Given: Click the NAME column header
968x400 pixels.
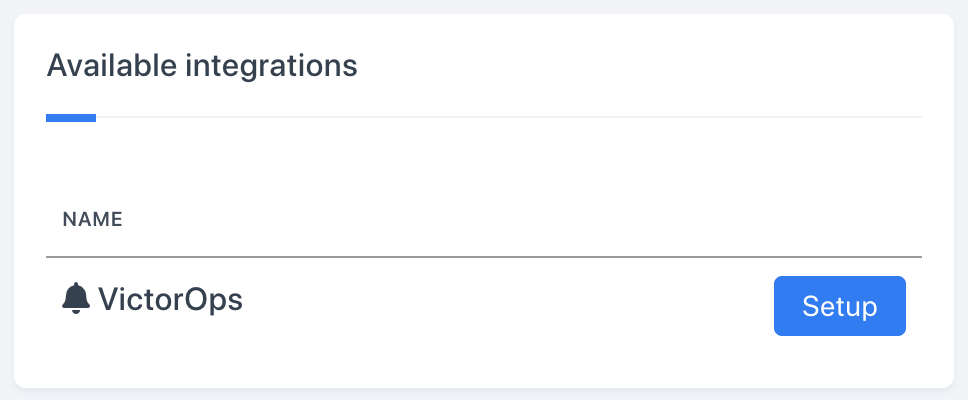Looking at the screenshot, I should tap(93, 219).
